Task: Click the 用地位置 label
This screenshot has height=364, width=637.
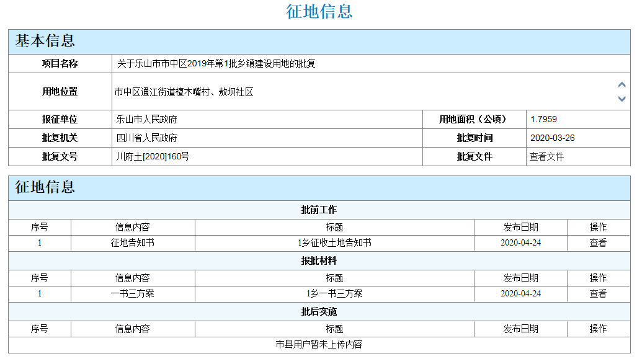Action: [60, 91]
